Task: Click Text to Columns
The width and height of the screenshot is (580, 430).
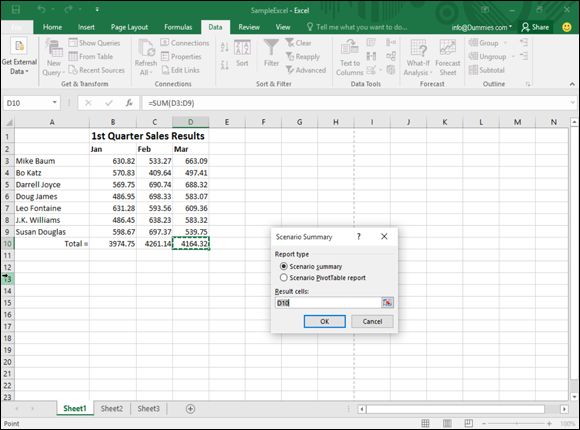Action: click(350, 57)
